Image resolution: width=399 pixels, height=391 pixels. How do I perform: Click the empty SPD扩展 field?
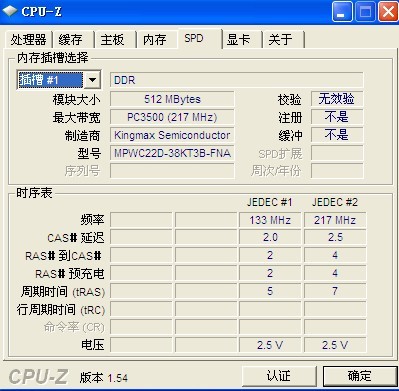click(x=337, y=153)
